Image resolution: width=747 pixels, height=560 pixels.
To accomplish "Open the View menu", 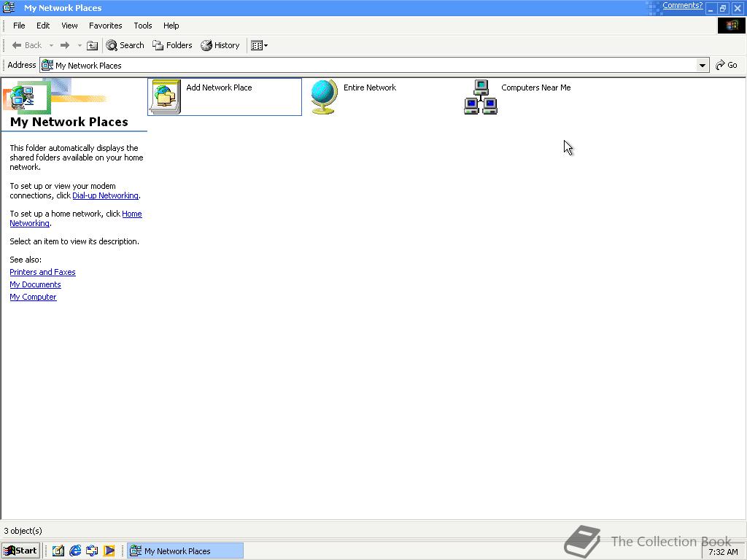I will 69,26.
